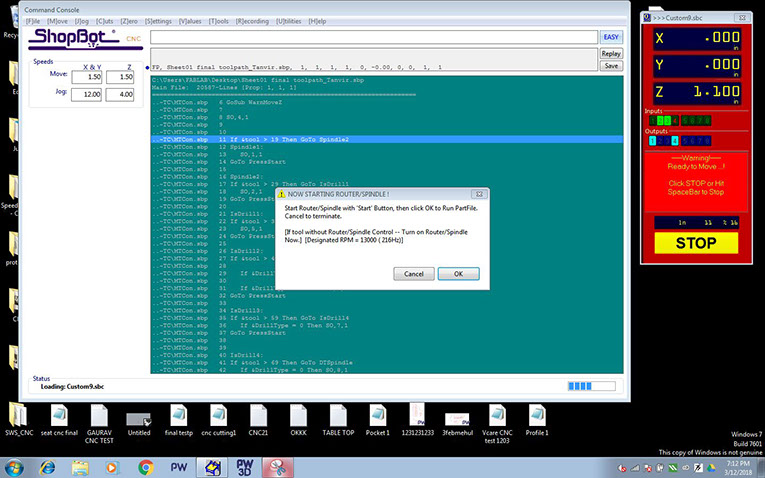Open the [V]alues menu

coord(190,21)
